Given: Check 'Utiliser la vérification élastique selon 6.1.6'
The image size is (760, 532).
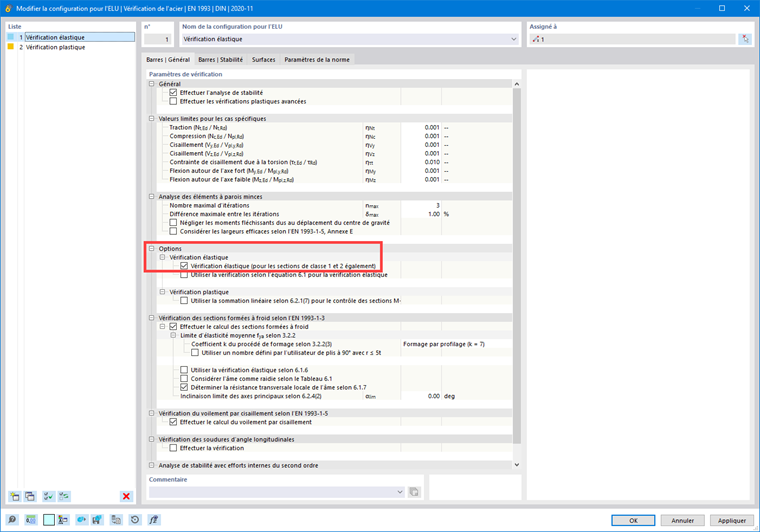Looking at the screenshot, I should (184, 370).
